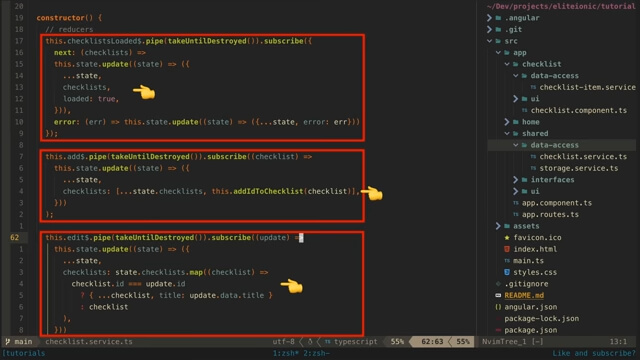Open checklist.service.ts in file tree
This screenshot has width=640, height=360.
[x=583, y=157]
